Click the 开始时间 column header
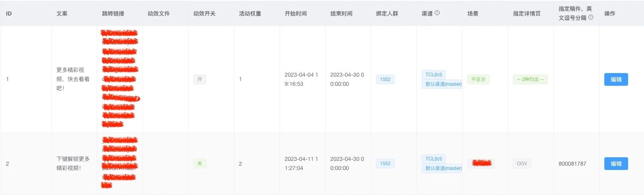644x195 pixels. click(x=295, y=14)
